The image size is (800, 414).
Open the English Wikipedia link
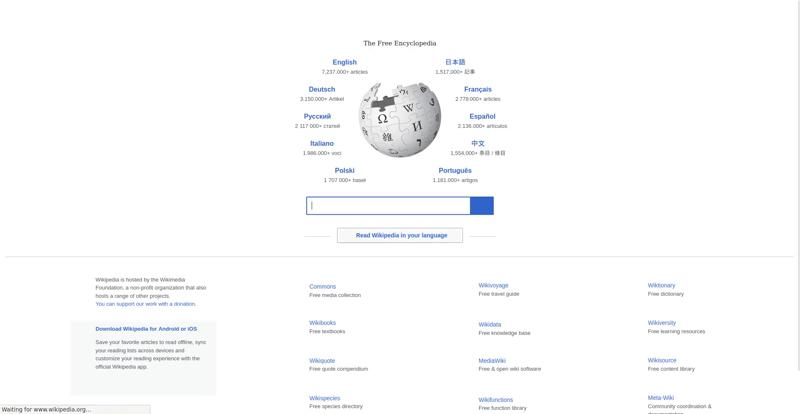(x=344, y=62)
